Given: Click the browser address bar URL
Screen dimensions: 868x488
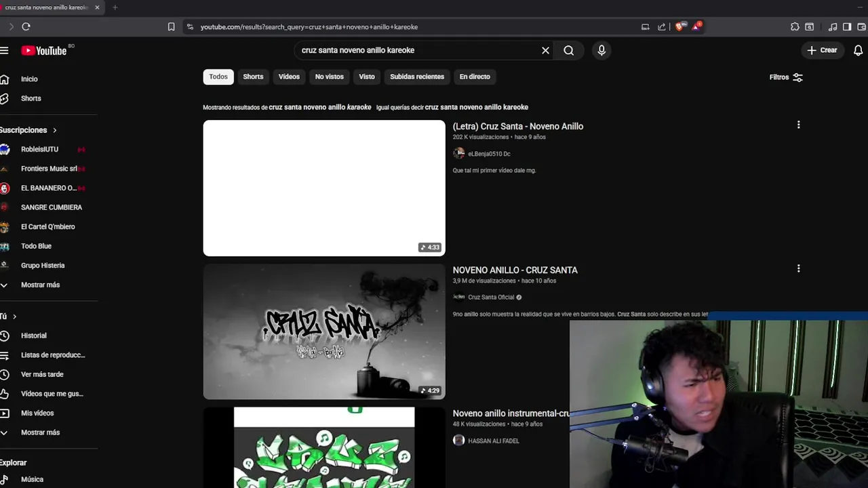Looking at the screenshot, I should 309,27.
